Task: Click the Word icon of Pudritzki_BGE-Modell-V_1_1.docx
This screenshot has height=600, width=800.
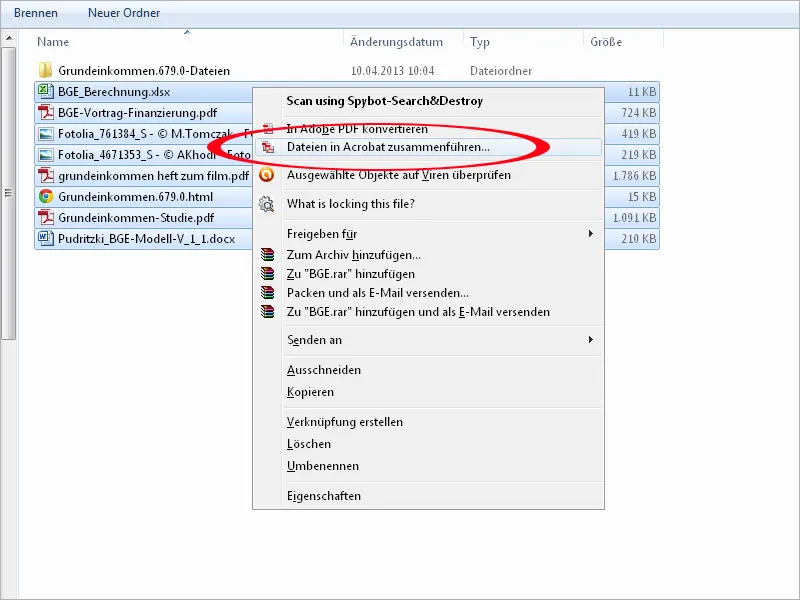Action: pyautogui.click(x=46, y=238)
